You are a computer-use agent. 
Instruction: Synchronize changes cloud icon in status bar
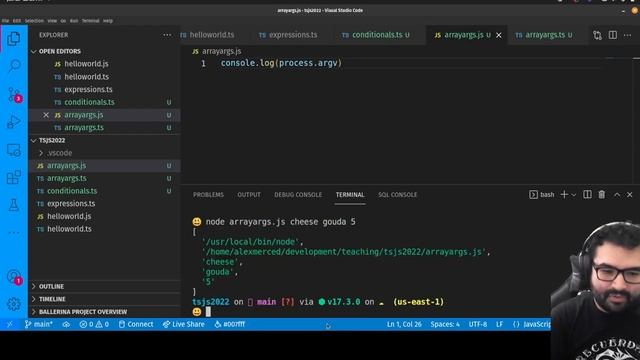coord(66,324)
